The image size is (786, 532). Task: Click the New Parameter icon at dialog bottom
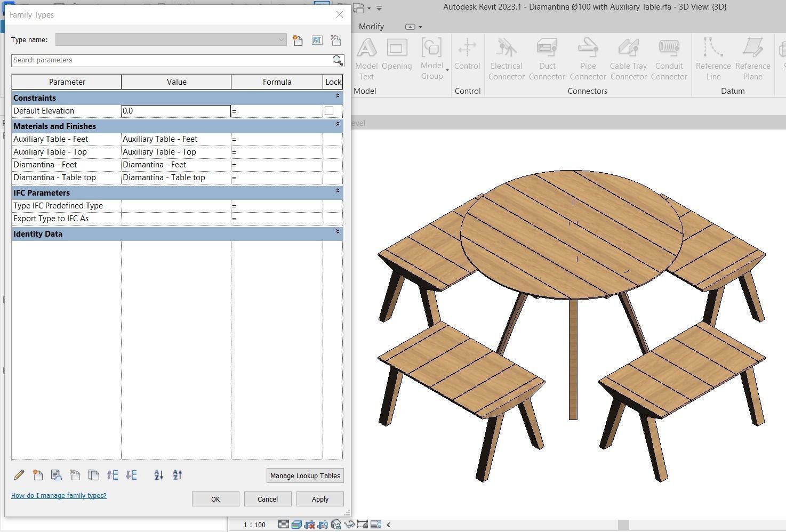(38, 474)
